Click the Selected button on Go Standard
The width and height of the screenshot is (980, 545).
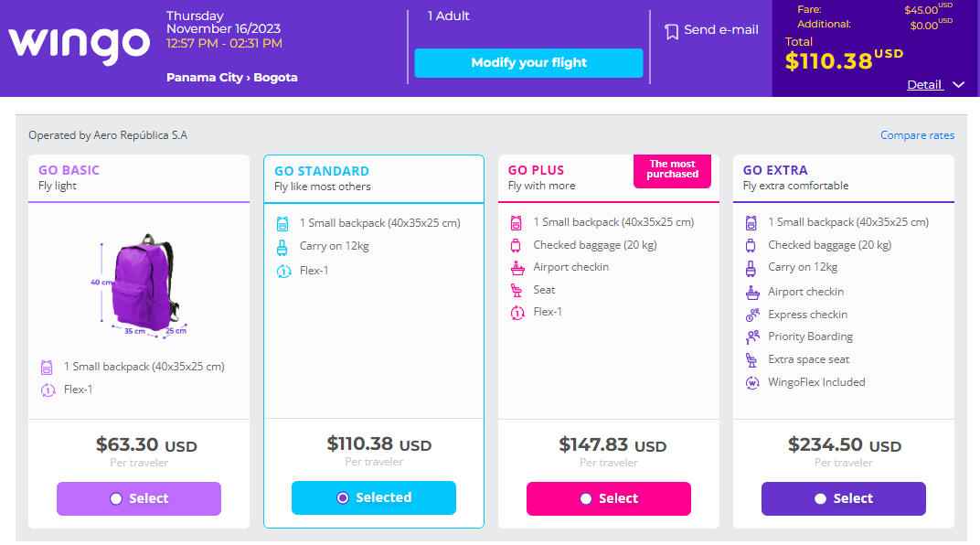374,497
